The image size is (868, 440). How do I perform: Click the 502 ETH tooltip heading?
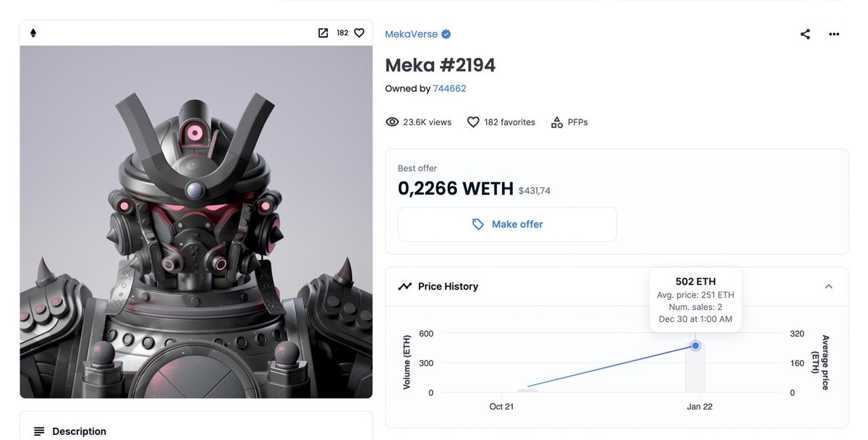coord(695,282)
